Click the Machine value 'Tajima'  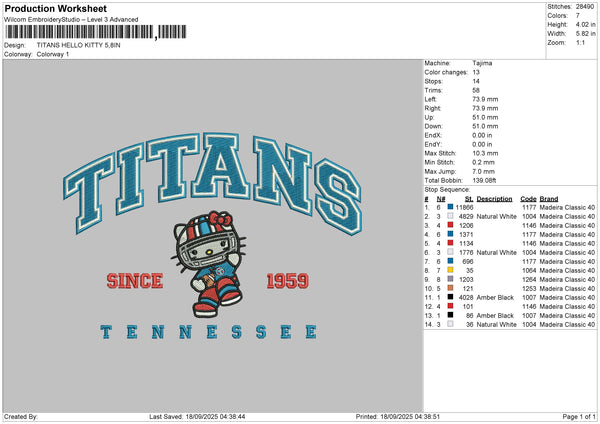tap(482, 63)
